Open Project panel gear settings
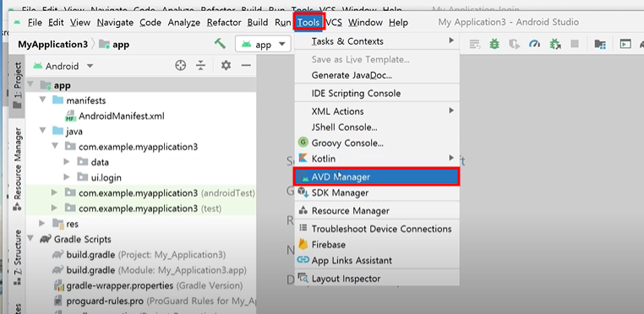The height and width of the screenshot is (314, 644). 226,65
